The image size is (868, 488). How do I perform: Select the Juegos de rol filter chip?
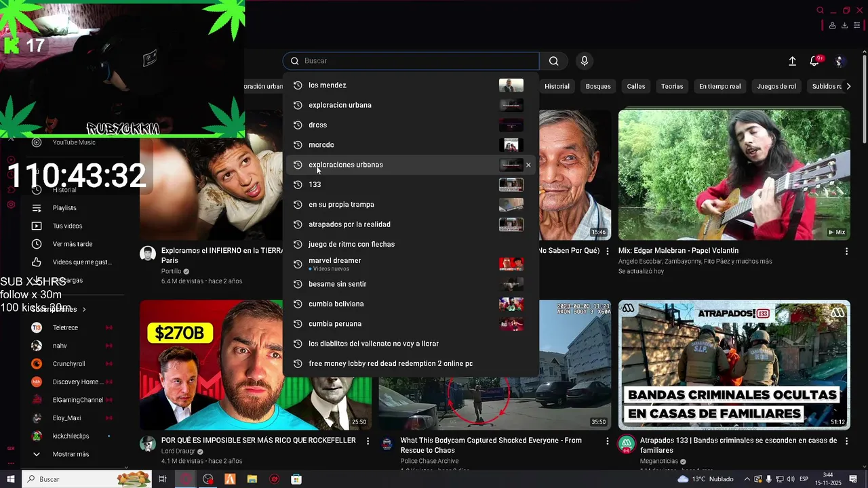click(776, 86)
